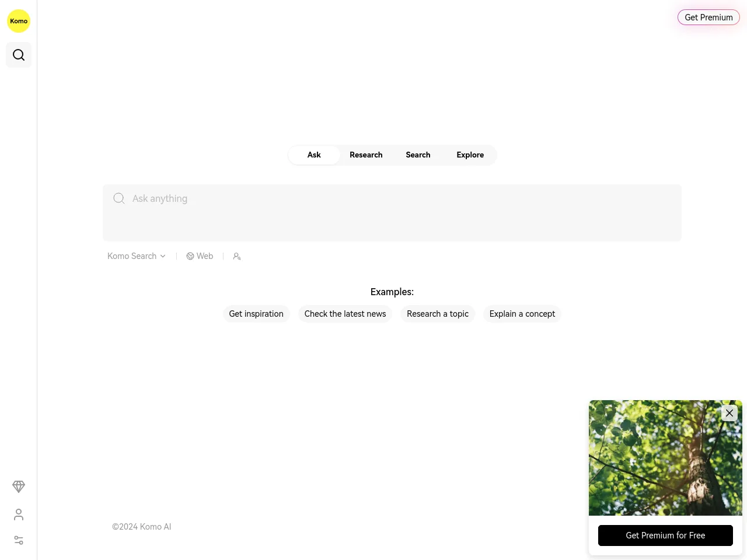Choose Check the latest news example

345,314
